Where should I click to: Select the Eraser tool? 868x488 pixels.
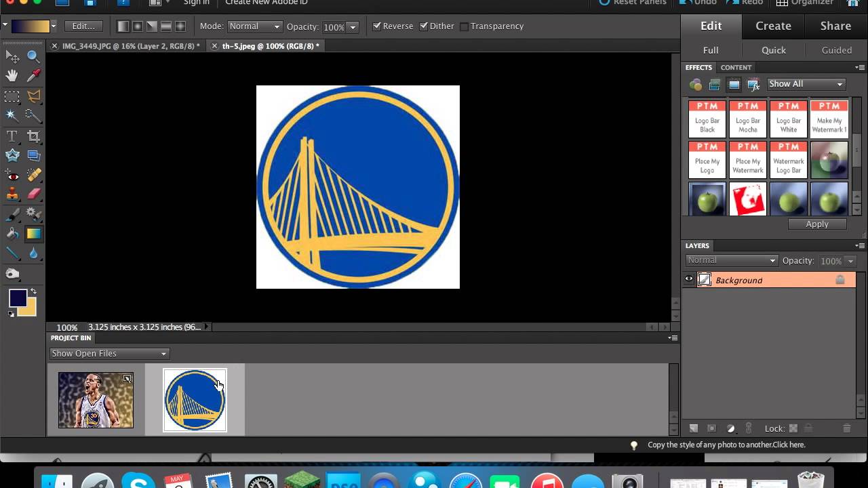(x=33, y=195)
